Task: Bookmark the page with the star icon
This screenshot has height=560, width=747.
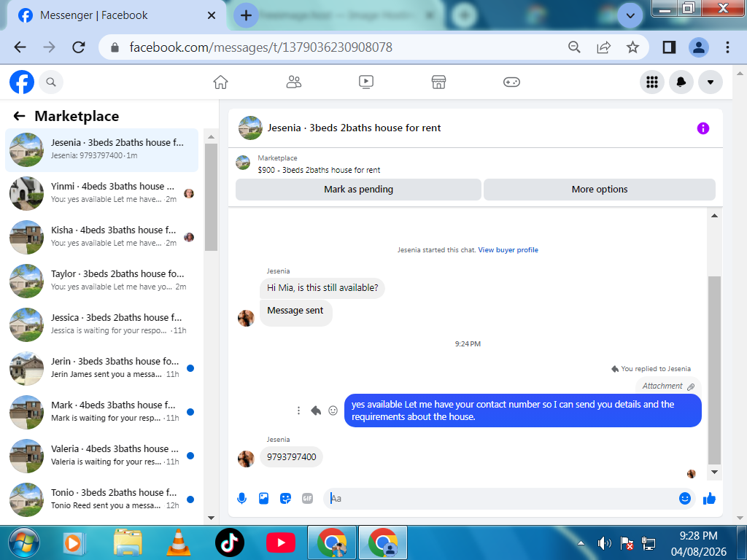Action: (x=632, y=47)
